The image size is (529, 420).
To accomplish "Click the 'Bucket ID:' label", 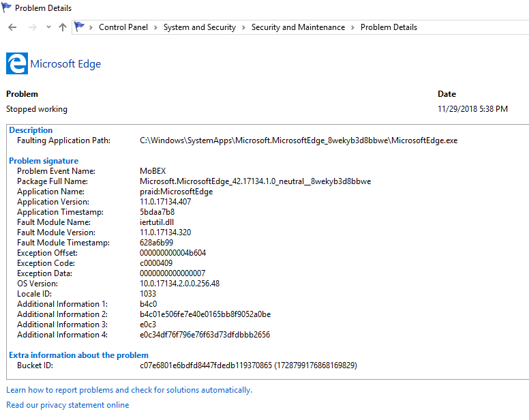I will point(35,365).
